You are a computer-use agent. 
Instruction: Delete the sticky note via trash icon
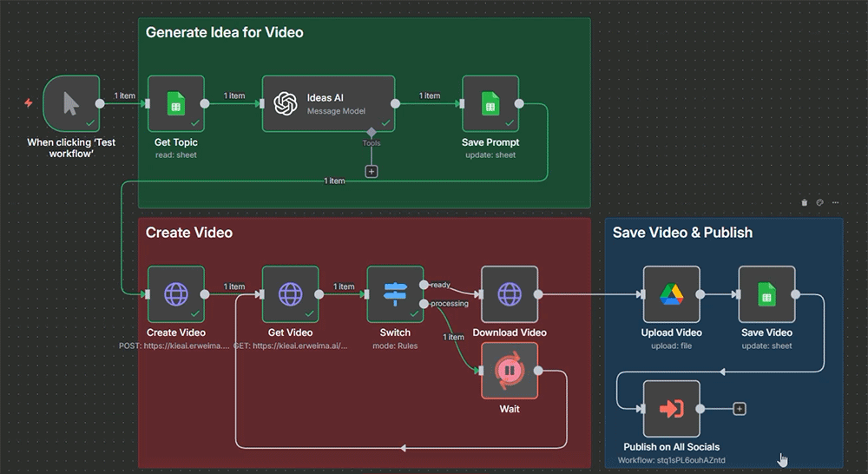click(804, 202)
